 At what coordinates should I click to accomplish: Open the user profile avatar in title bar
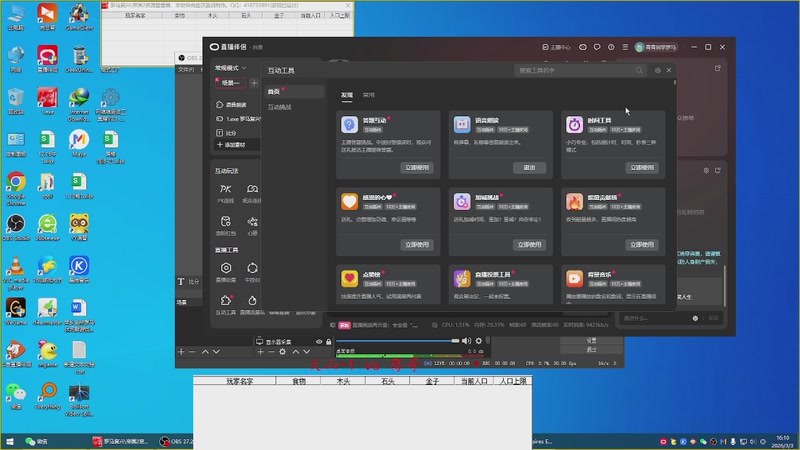pyautogui.click(x=639, y=47)
